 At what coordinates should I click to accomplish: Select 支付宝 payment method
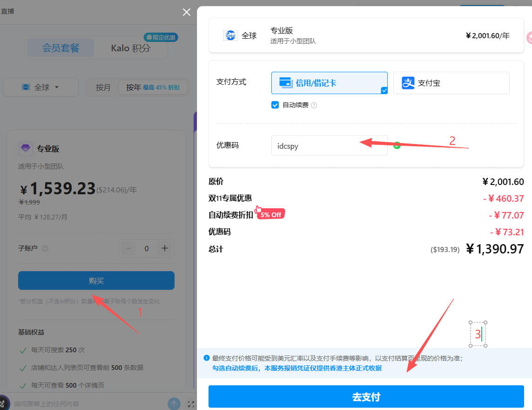[451, 83]
